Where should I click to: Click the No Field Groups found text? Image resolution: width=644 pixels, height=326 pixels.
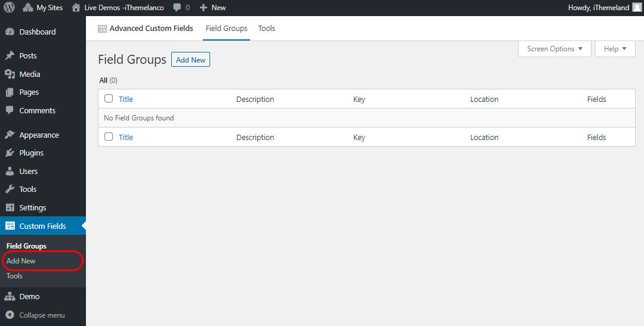click(x=139, y=117)
